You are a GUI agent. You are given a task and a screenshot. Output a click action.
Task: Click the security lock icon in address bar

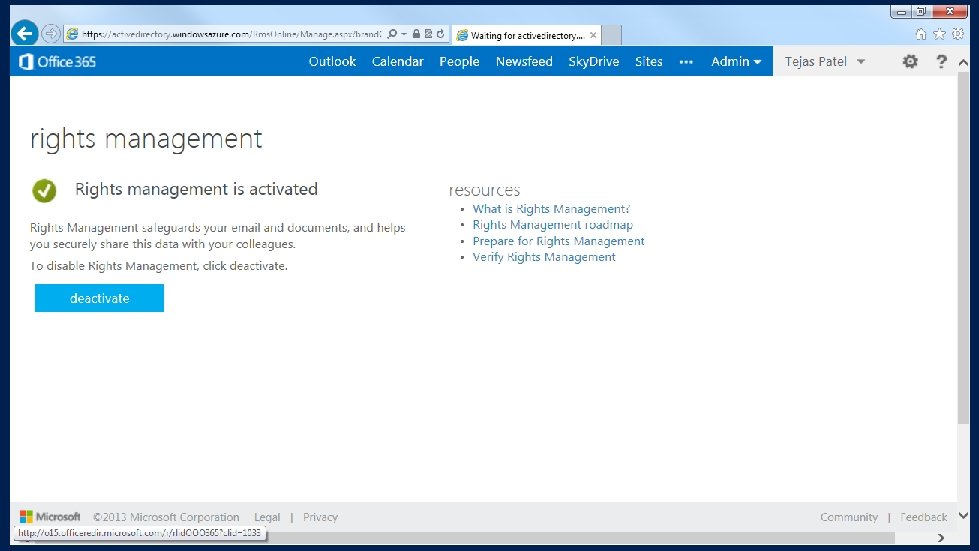point(416,34)
